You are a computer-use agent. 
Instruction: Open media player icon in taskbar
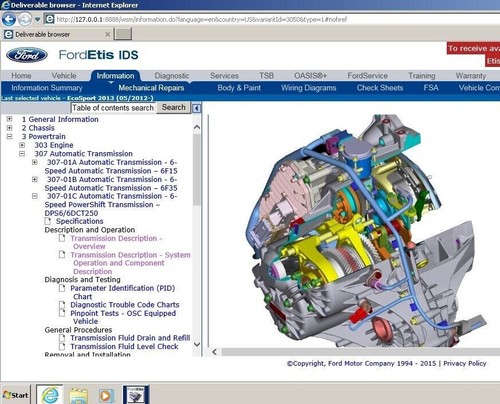pos(106,395)
